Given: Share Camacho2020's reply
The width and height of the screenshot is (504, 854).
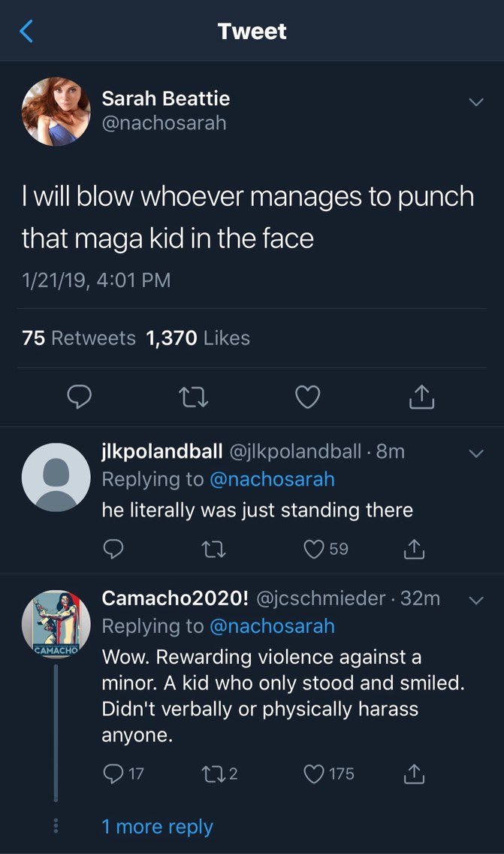Looking at the screenshot, I should pyautogui.click(x=414, y=774).
